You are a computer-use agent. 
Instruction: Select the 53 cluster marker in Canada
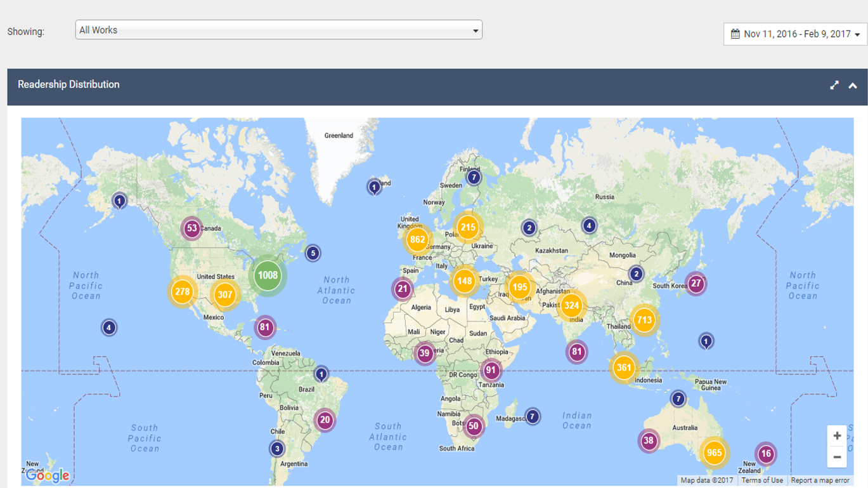[191, 228]
